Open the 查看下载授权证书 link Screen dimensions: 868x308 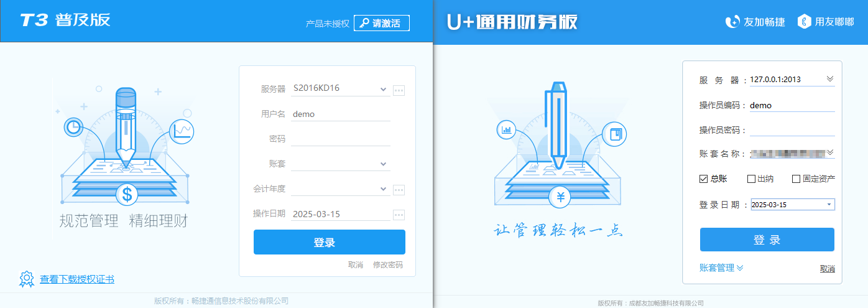77,280
